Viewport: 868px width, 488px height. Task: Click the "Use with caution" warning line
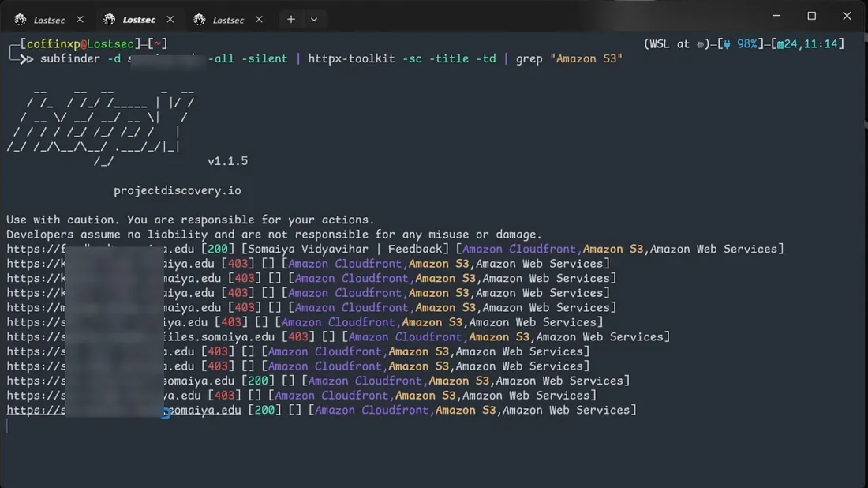coord(190,220)
